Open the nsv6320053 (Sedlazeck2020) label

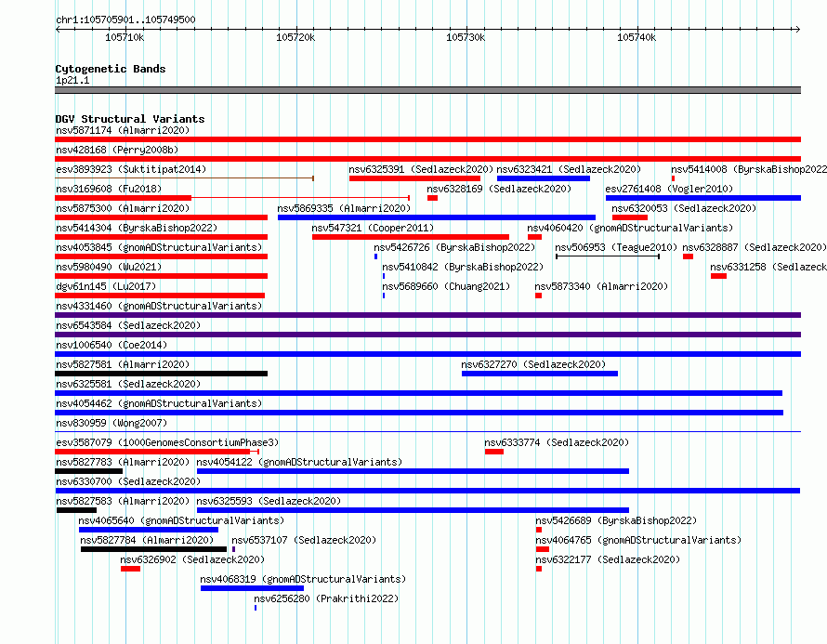[684, 208]
